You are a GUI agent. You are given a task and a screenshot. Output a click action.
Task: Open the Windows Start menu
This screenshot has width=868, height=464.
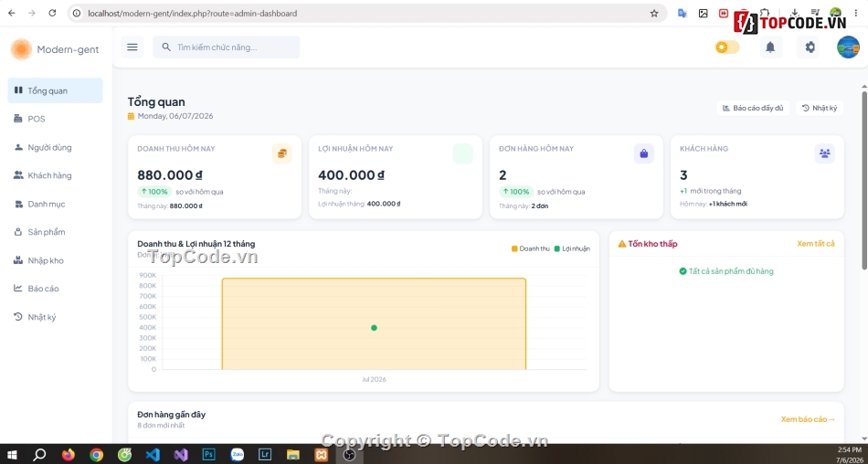pyautogui.click(x=12, y=455)
